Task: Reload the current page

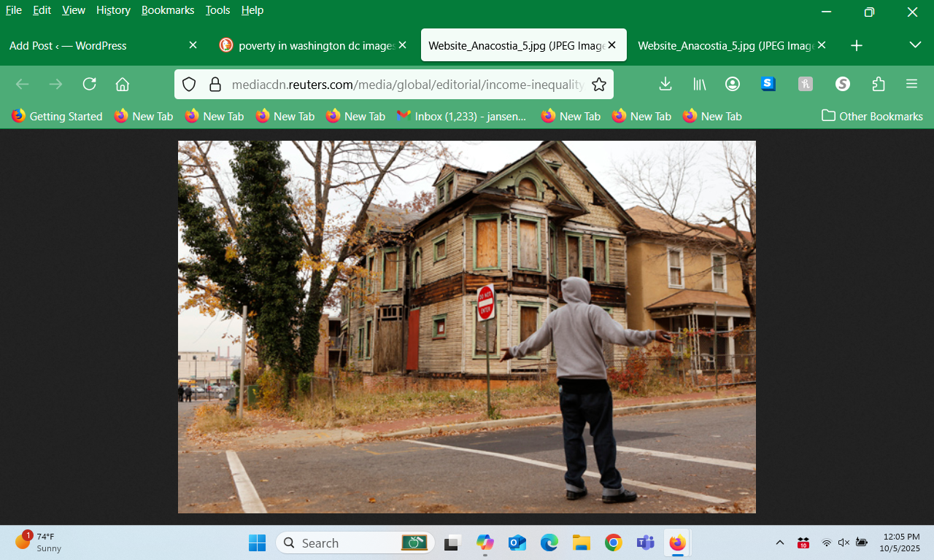Action: pos(90,84)
